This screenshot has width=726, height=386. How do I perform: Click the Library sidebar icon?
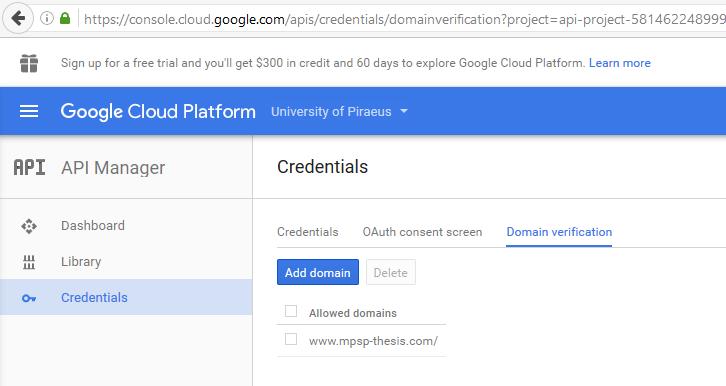point(29,262)
